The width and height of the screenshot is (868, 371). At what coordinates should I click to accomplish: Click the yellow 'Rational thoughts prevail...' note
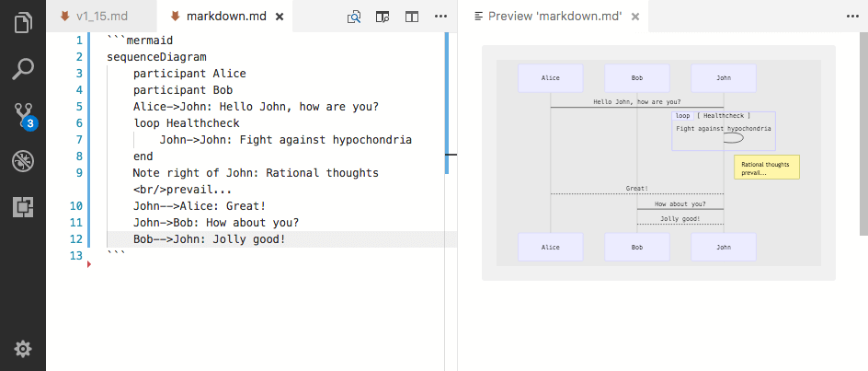[767, 167]
